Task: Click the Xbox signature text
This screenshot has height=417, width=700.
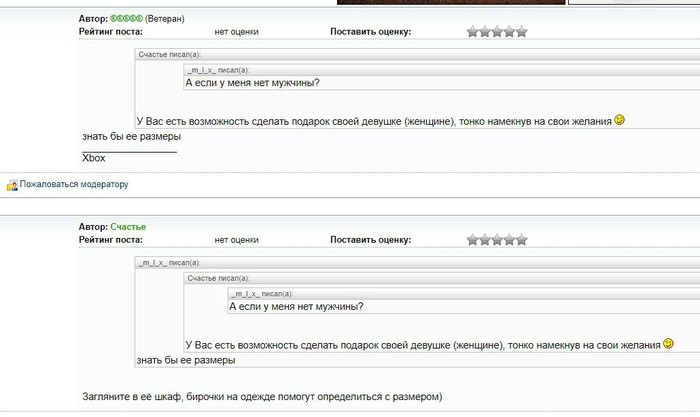Action: pos(94,158)
